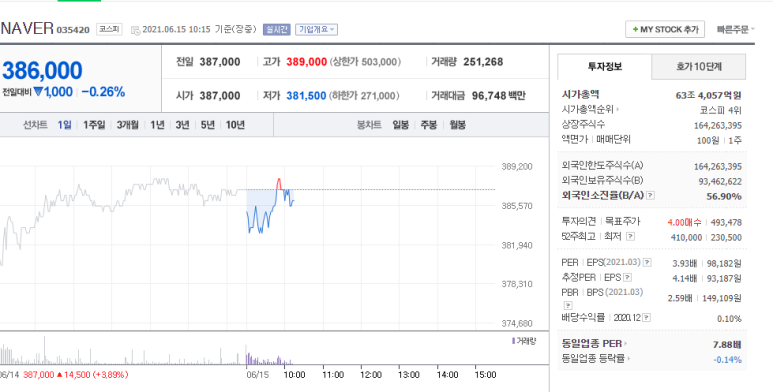
Task: Open help icon under PBR BPS label
Action: [567, 305]
